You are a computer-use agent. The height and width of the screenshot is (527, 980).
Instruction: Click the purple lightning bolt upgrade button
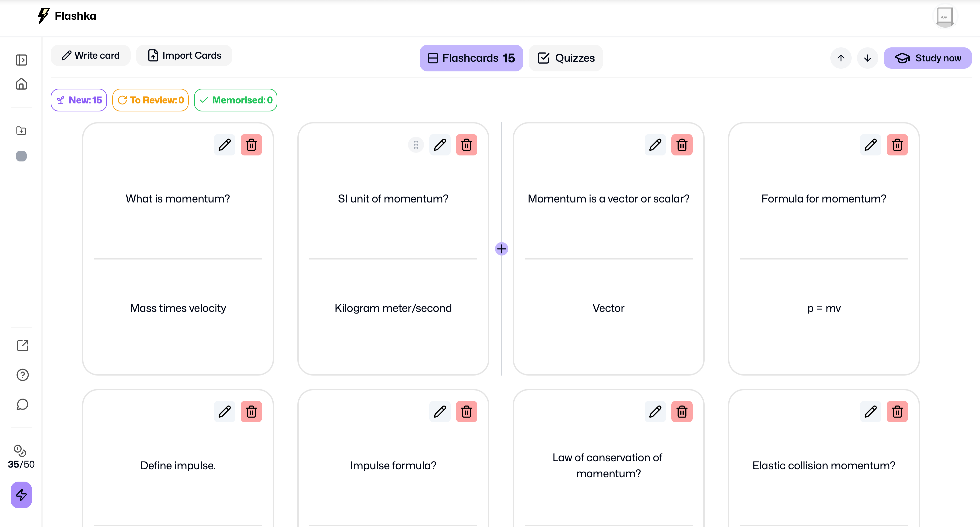point(21,495)
